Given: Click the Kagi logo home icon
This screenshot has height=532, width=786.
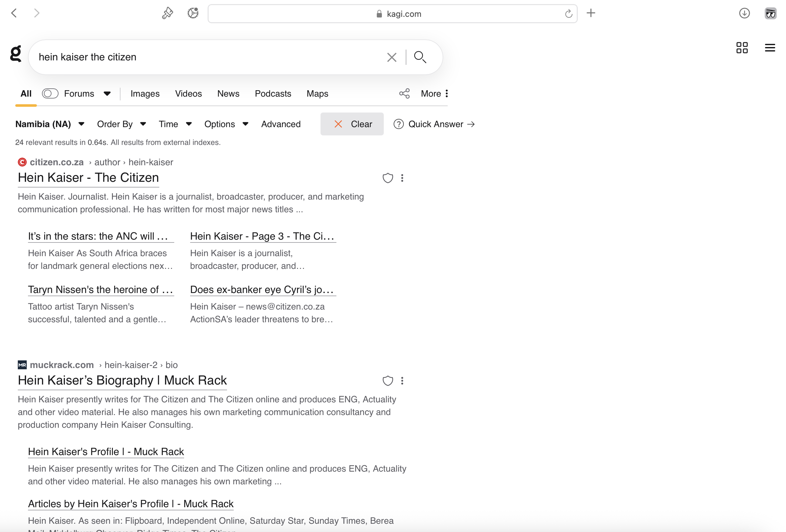Looking at the screenshot, I should pyautogui.click(x=16, y=54).
